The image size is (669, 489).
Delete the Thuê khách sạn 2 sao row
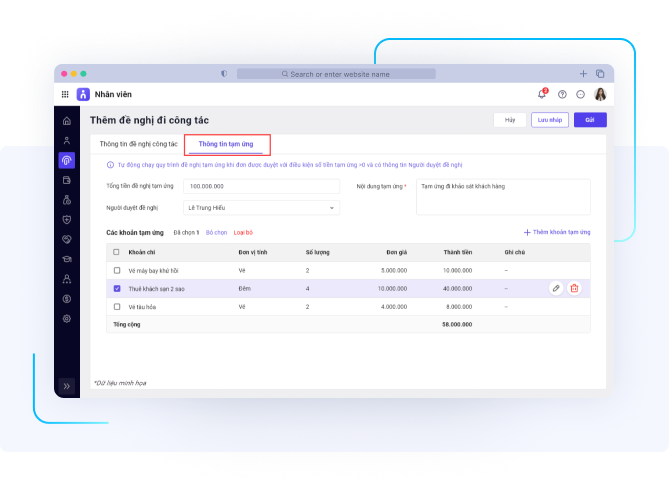[574, 288]
